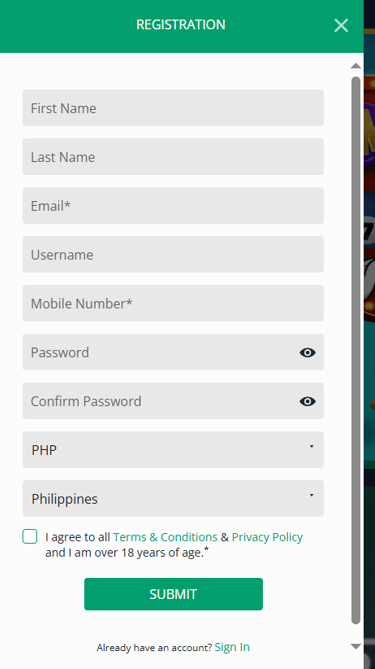Close the Registration dialog with X icon
This screenshot has width=375, height=669.
click(x=341, y=26)
